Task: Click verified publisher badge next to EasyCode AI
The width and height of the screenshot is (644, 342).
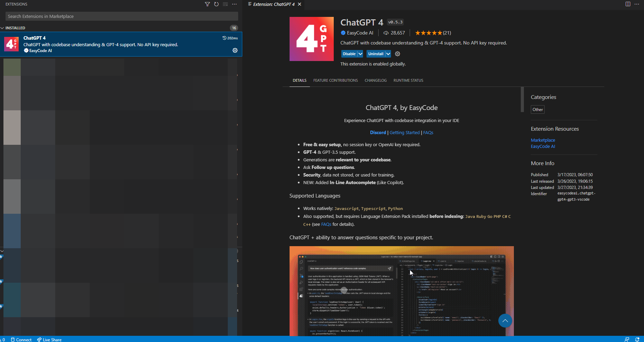Action: coord(343,33)
